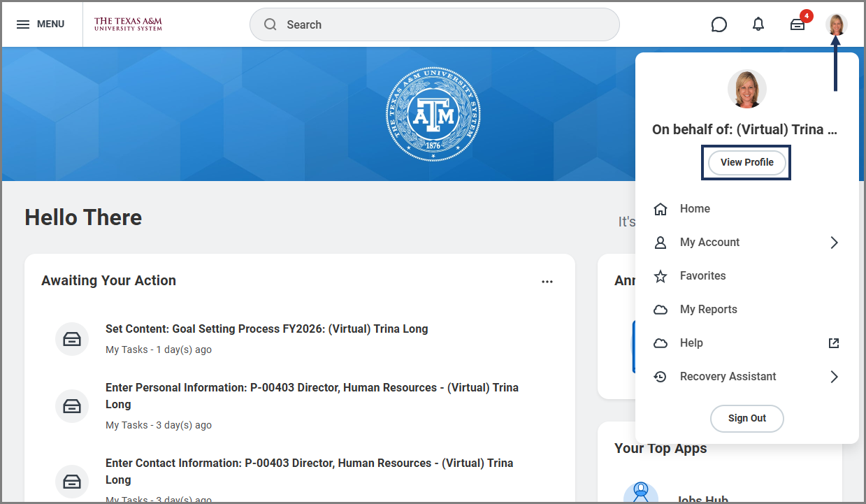Open Awaiting Your Action ellipsis options
The height and width of the screenshot is (504, 866).
point(547,282)
